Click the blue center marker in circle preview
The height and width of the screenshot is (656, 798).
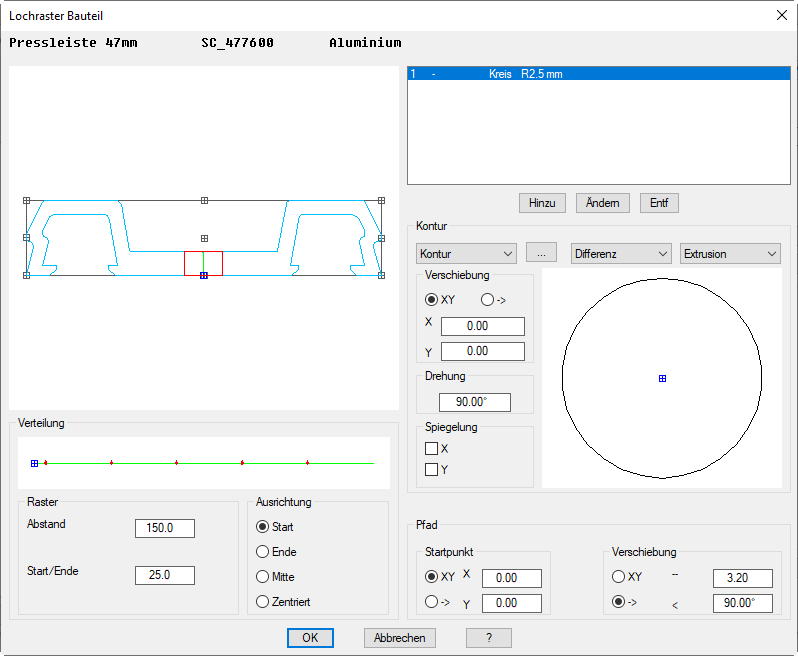pyautogui.click(x=662, y=378)
